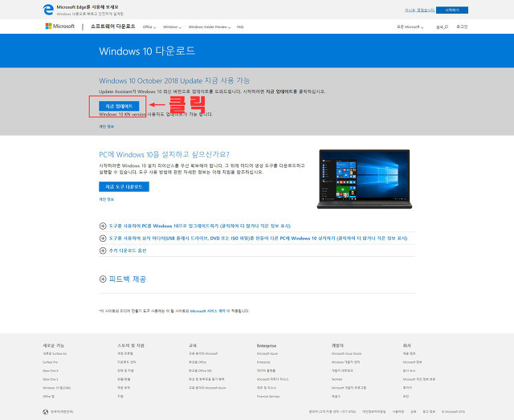Open Financial Services footer link
514x420 pixels.
[268, 397]
